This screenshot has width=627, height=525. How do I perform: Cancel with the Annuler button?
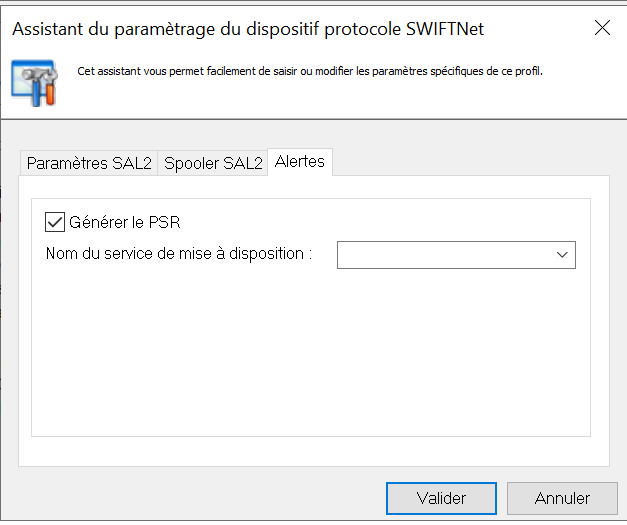[x=562, y=497]
